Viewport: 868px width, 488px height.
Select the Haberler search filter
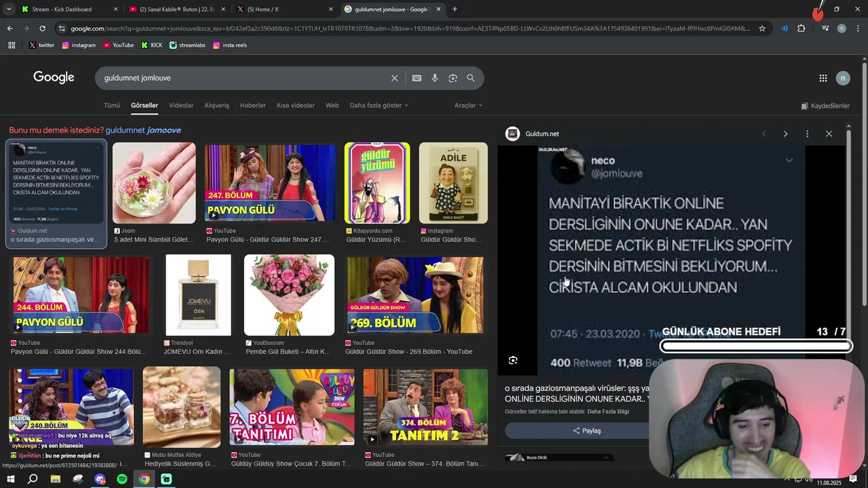pyautogui.click(x=253, y=106)
